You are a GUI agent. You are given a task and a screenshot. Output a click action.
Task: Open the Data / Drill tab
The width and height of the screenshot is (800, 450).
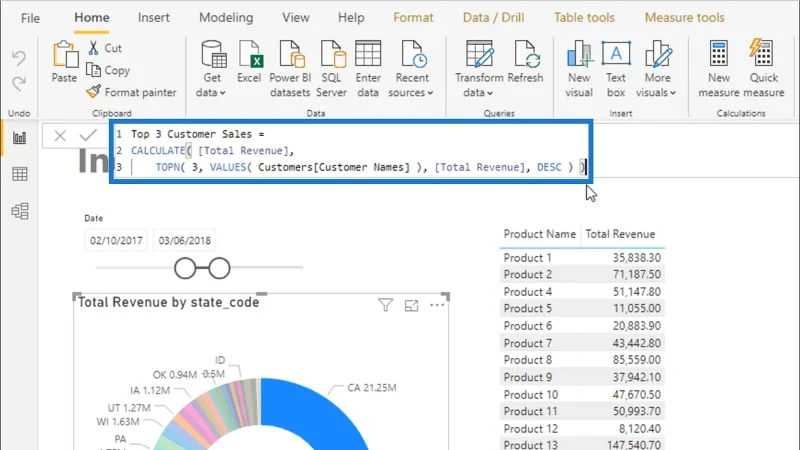click(x=493, y=17)
